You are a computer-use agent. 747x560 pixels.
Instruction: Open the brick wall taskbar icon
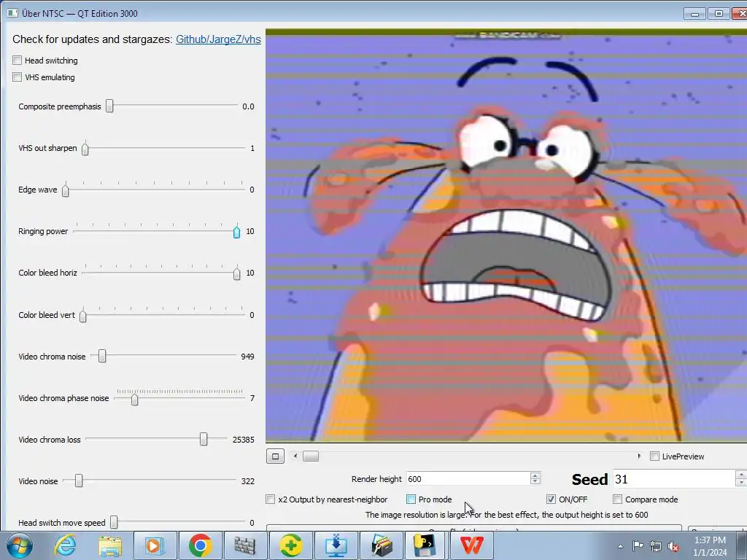[245, 545]
